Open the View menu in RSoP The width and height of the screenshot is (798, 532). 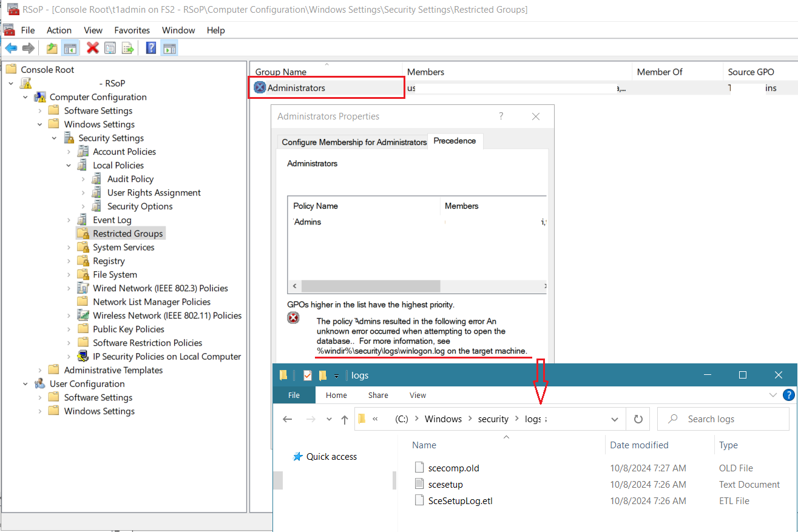93,30
